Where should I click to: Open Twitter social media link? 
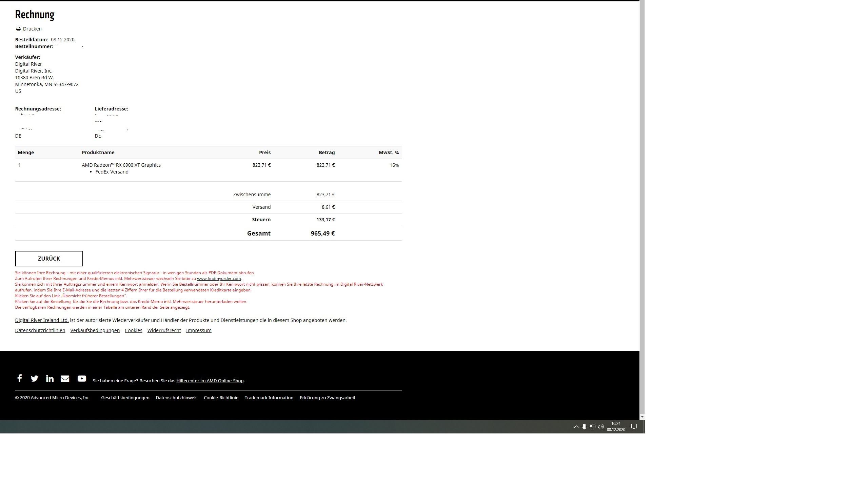click(34, 378)
